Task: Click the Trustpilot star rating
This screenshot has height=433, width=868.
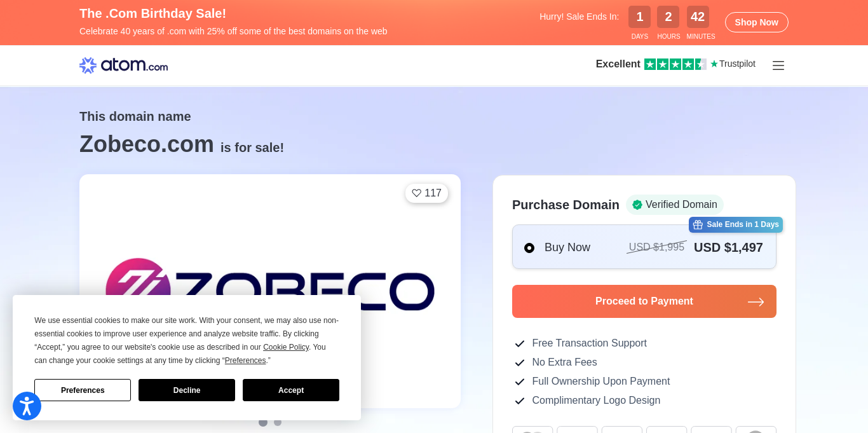Action: [675, 64]
